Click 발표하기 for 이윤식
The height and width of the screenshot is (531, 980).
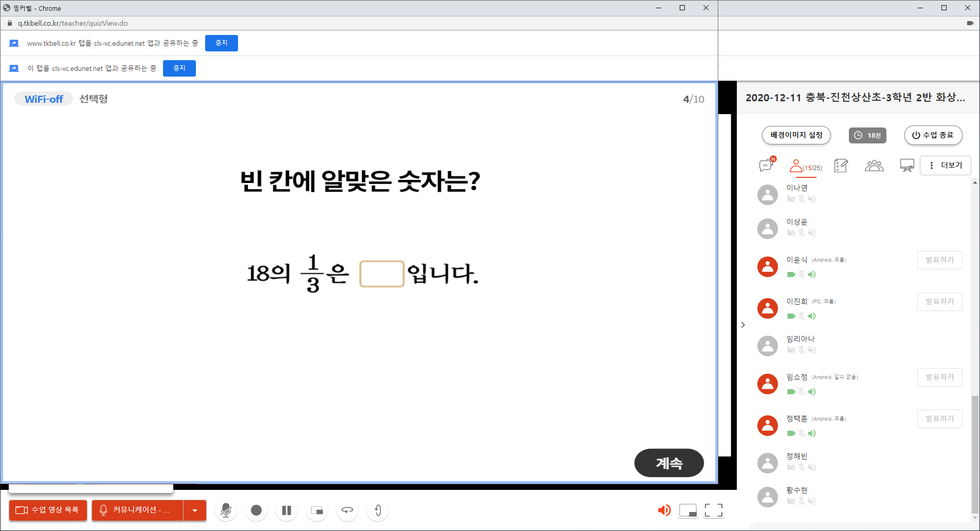pyautogui.click(x=939, y=260)
